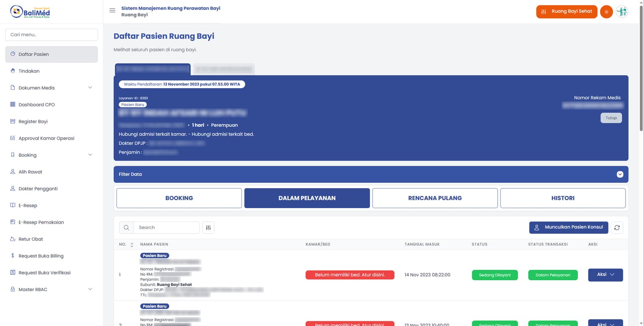The image size is (644, 326).
Task: Open the filter options icon beside search field
Action: tap(208, 227)
